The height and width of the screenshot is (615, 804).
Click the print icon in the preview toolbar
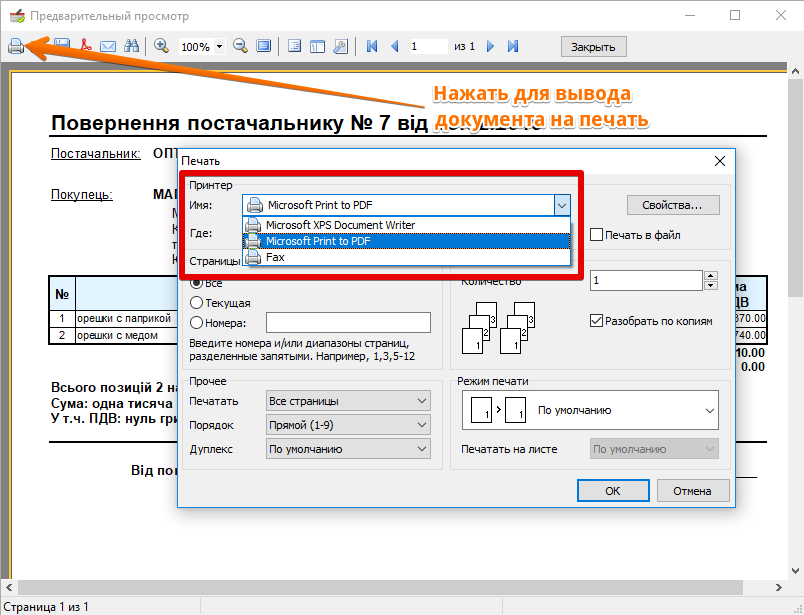16,46
